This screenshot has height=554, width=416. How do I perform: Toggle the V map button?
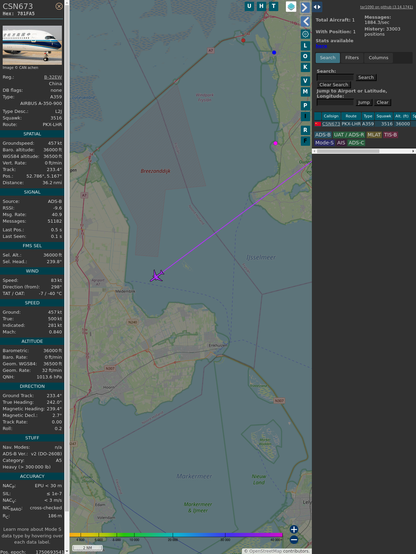[305, 81]
